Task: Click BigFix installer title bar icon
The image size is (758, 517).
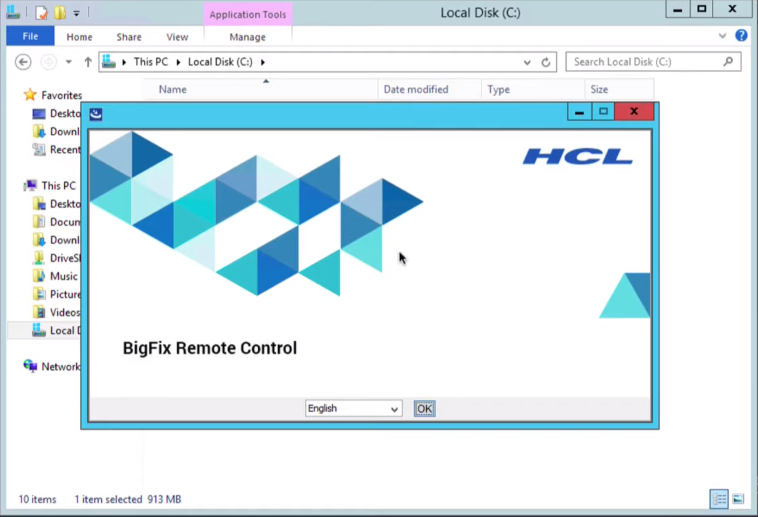Action: 96,114
